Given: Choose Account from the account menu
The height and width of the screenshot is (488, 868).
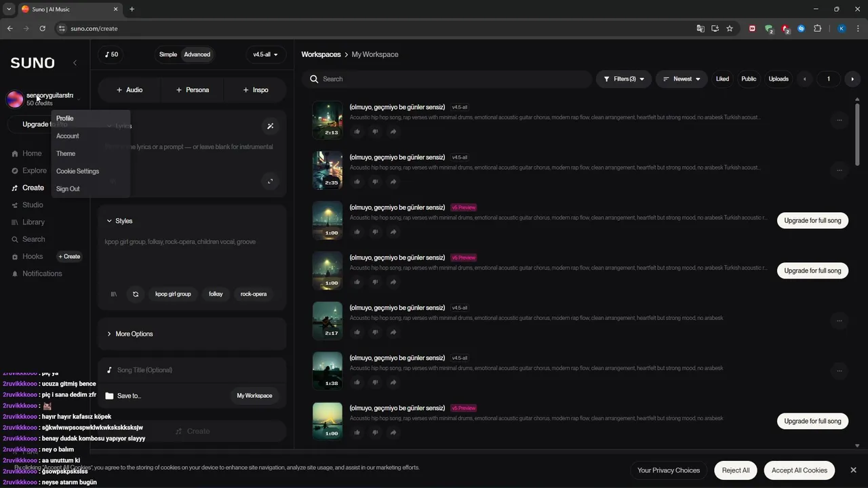Looking at the screenshot, I should (x=90, y=136).
